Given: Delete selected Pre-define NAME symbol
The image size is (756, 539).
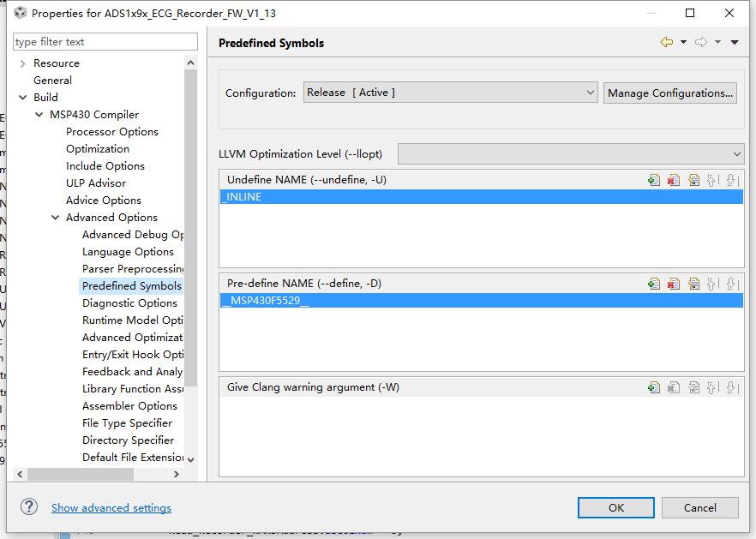Looking at the screenshot, I should click(674, 284).
